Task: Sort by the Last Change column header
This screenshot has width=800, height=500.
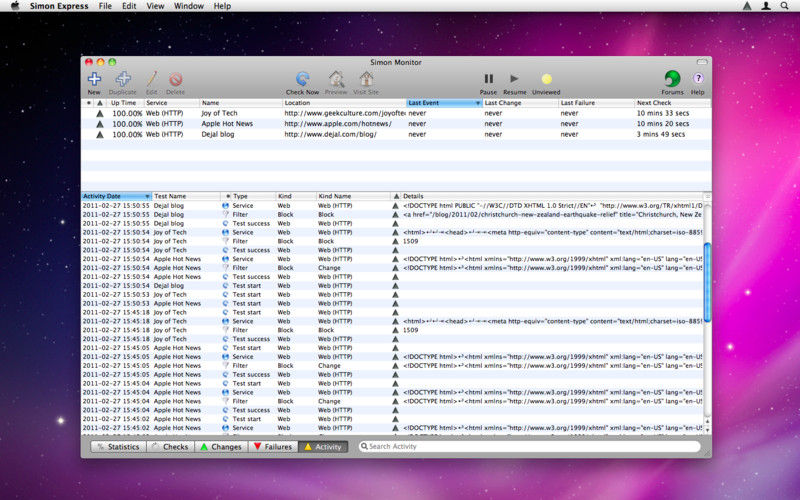Action: coord(520,103)
